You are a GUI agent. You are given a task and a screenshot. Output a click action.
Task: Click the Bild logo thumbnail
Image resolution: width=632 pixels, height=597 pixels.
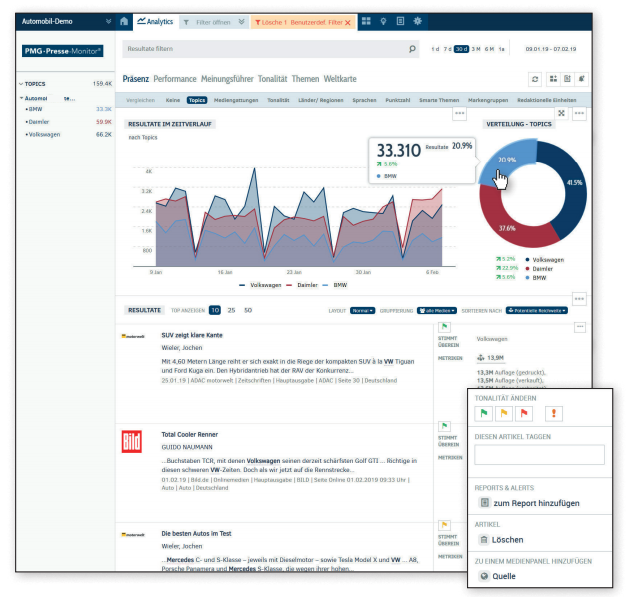(131, 441)
